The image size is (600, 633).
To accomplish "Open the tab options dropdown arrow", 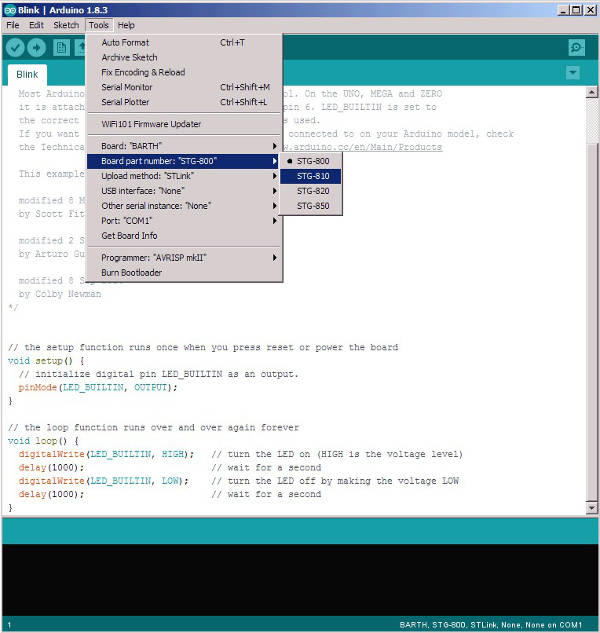I will point(572,73).
